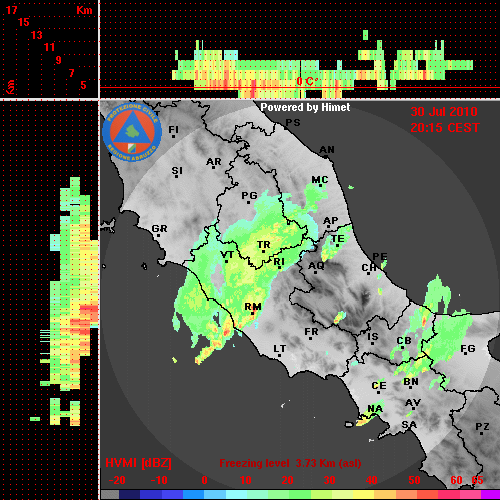Click the TE city label

tap(338, 239)
